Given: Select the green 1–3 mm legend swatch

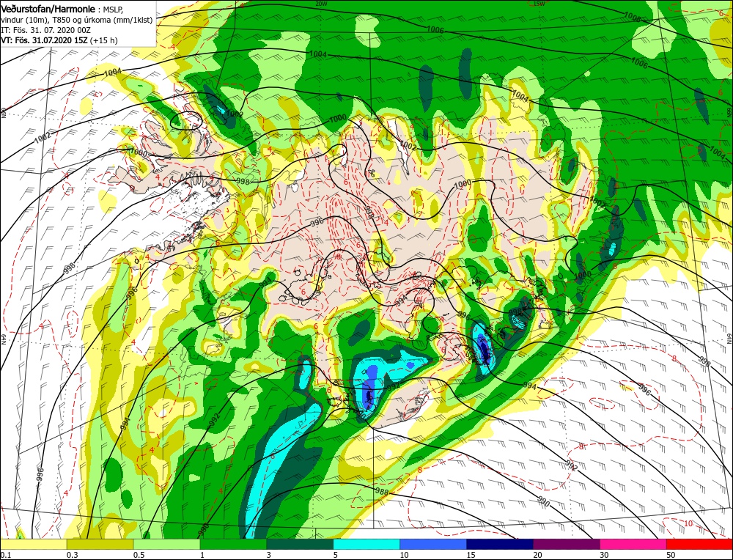Looking at the screenshot, I should click(x=233, y=544).
